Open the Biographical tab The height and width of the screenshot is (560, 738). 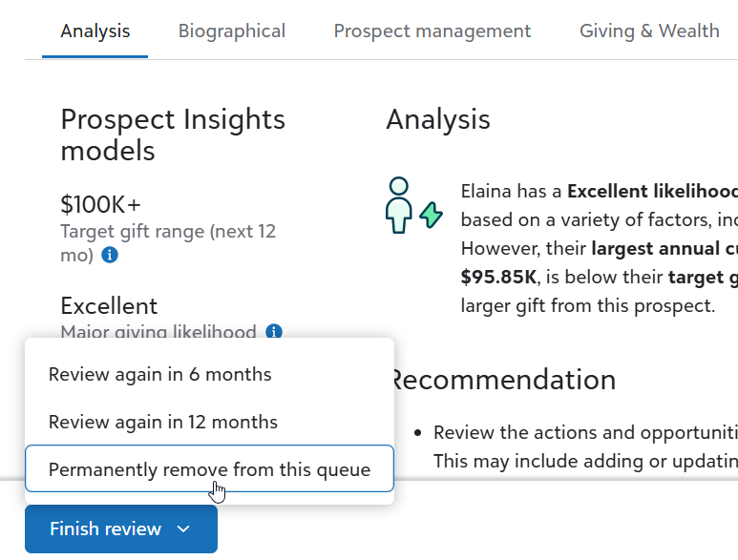pyautogui.click(x=232, y=31)
